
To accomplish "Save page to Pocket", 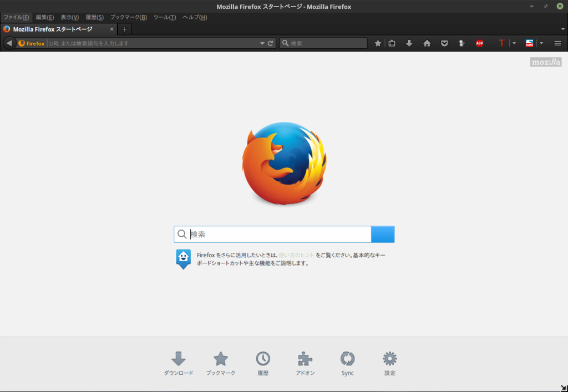I will (444, 43).
